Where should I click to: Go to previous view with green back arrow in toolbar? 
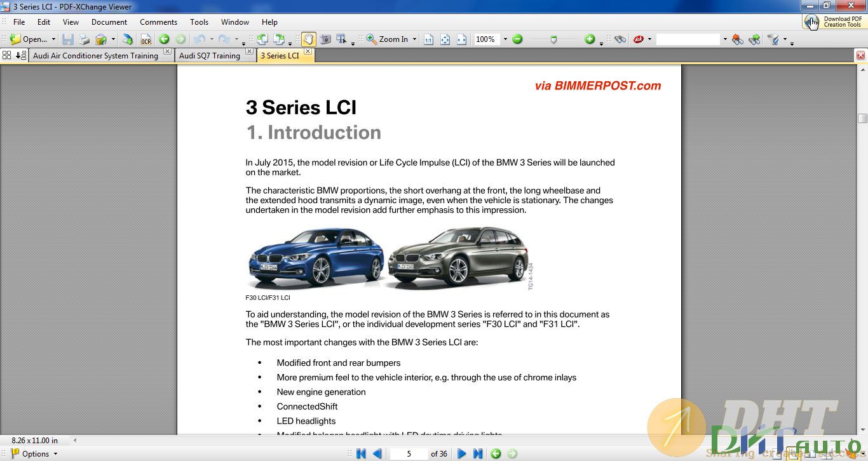coord(164,39)
